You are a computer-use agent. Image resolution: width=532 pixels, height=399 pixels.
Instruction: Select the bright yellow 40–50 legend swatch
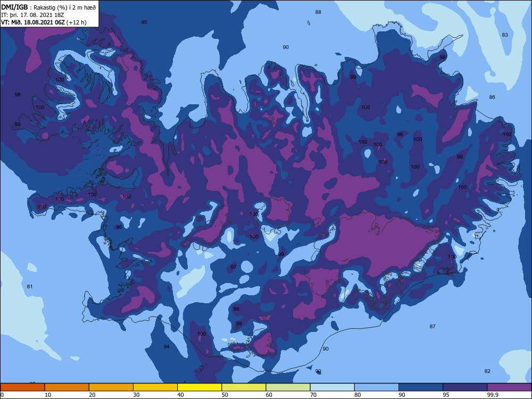[199, 387]
